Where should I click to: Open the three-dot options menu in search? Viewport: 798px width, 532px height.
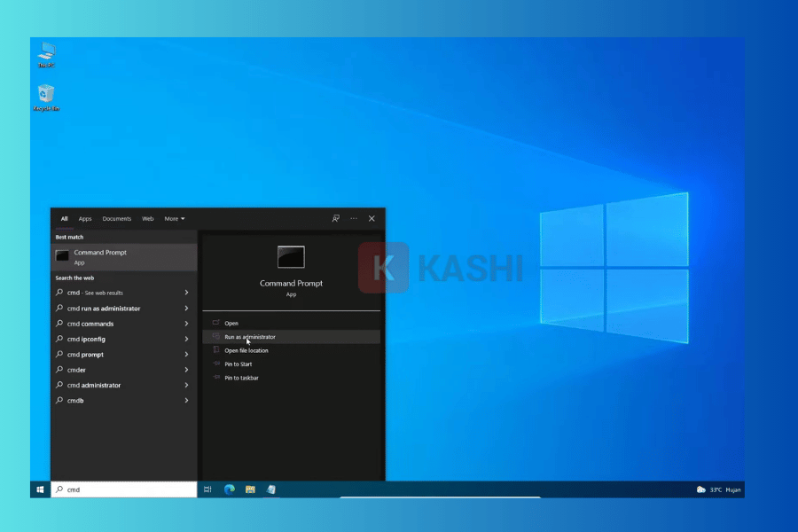[354, 218]
